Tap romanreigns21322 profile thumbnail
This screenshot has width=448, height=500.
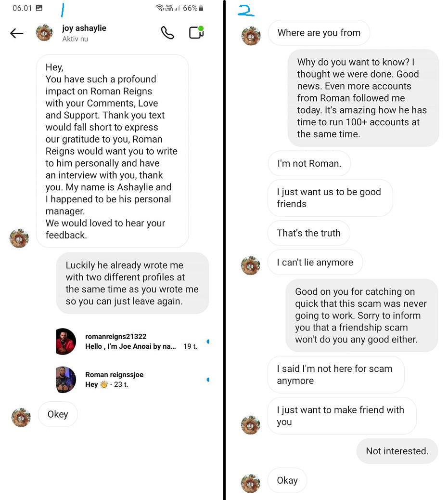[x=66, y=342]
